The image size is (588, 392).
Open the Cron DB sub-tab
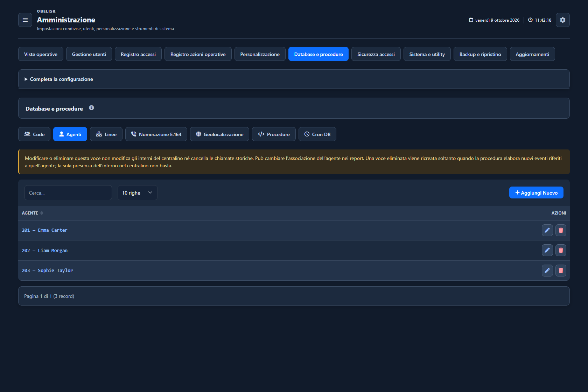coord(317,134)
